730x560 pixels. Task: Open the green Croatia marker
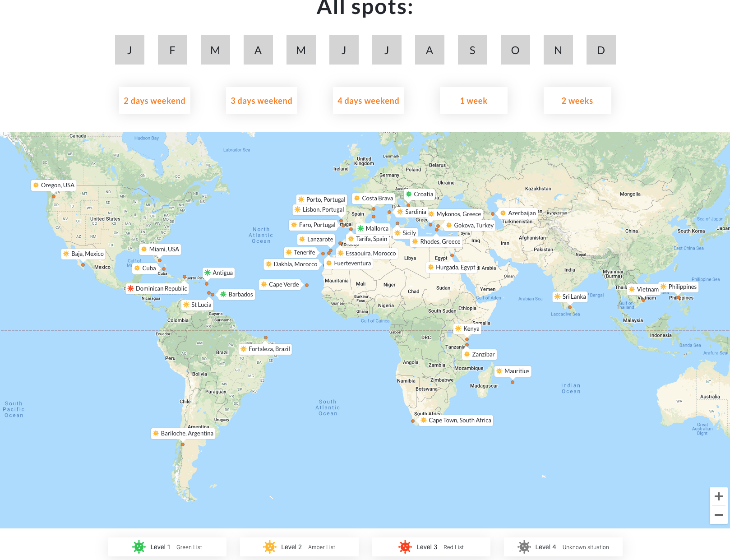420,194
